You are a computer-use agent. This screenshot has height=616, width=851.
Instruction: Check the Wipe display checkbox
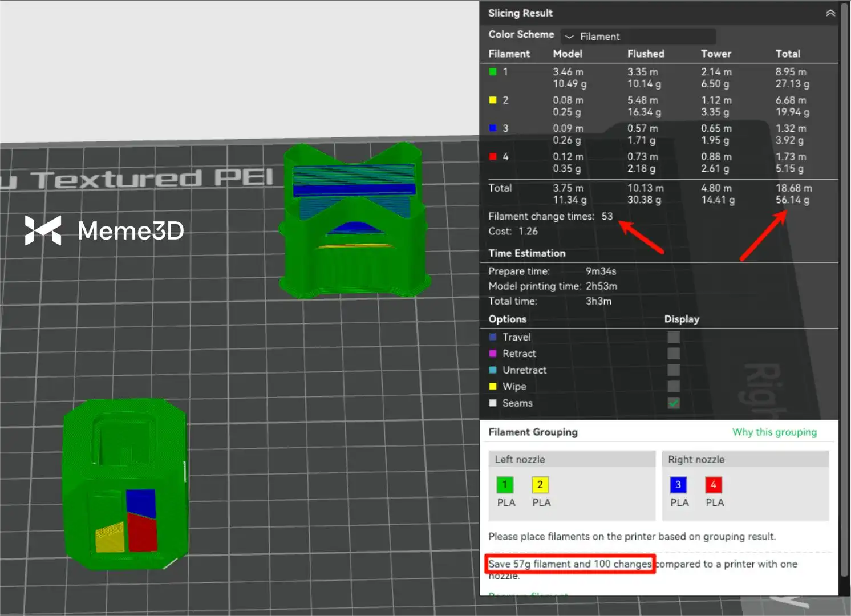[674, 387]
